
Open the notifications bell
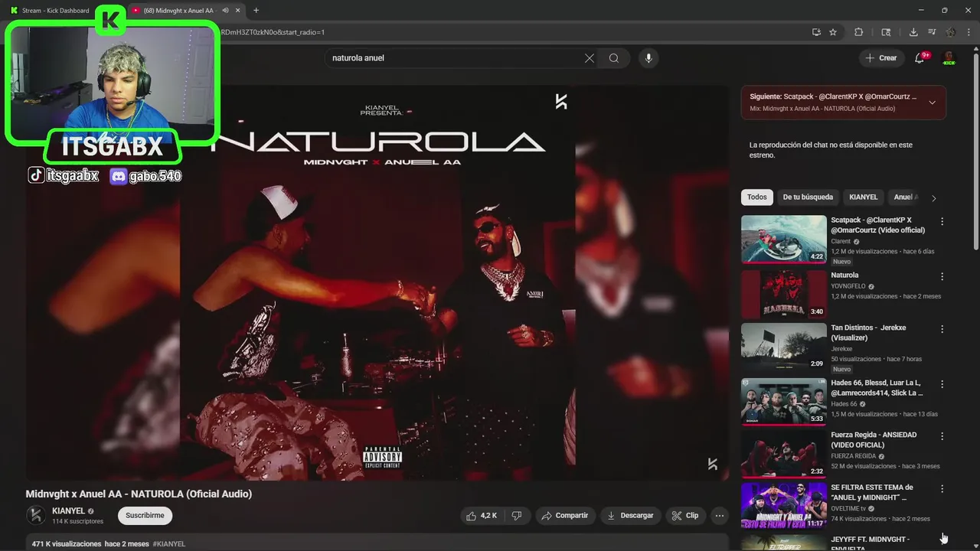coord(920,58)
